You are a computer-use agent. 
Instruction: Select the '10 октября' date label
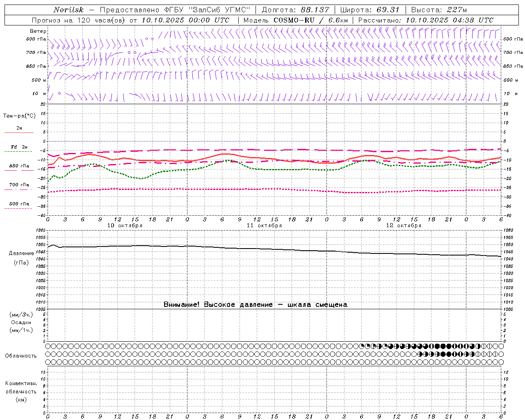coord(125,226)
